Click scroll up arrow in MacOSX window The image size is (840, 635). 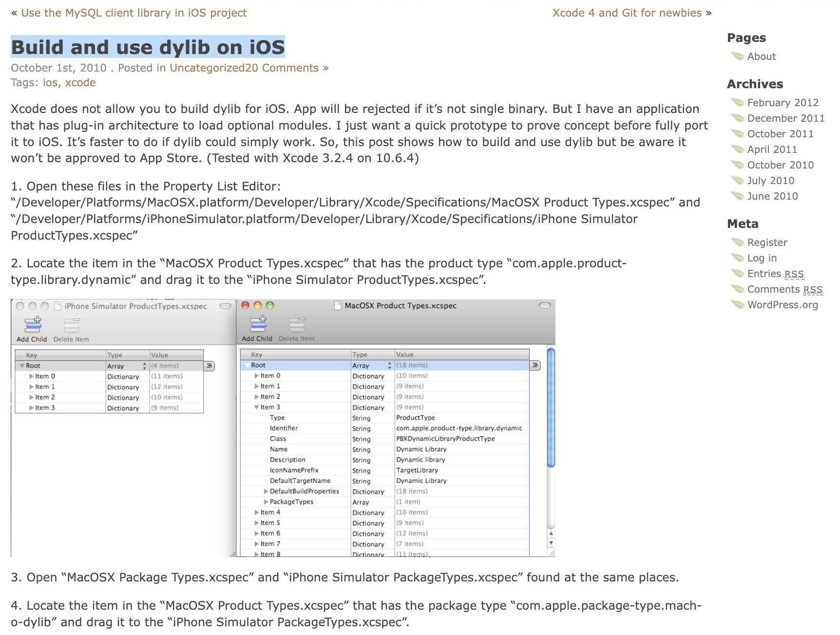point(551,534)
